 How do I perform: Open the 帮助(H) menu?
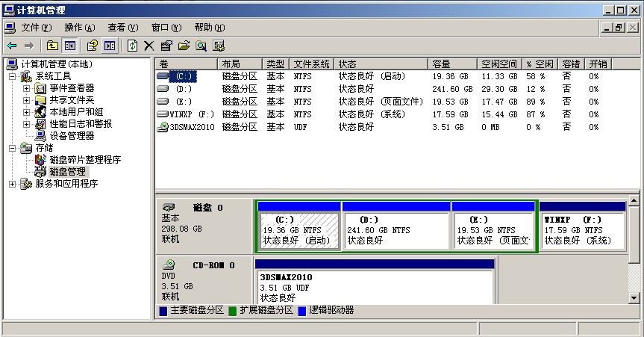(x=210, y=28)
